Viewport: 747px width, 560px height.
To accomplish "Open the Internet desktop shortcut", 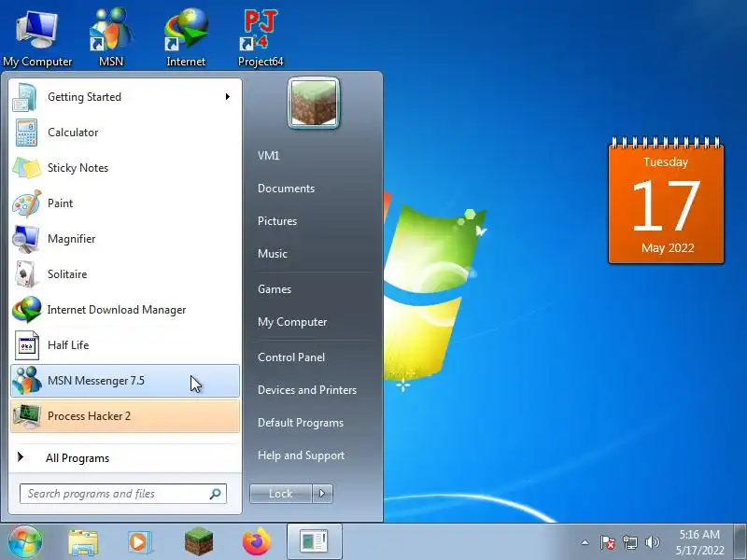I will pyautogui.click(x=186, y=38).
